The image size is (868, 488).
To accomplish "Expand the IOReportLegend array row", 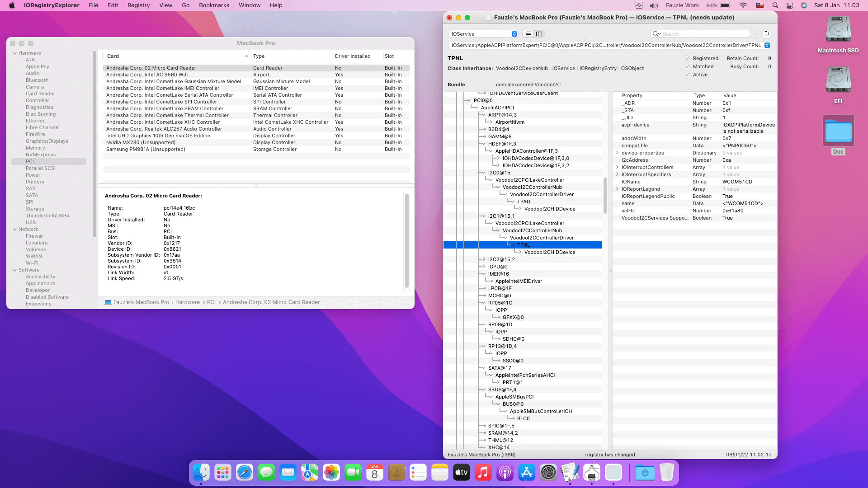I will click(x=617, y=189).
